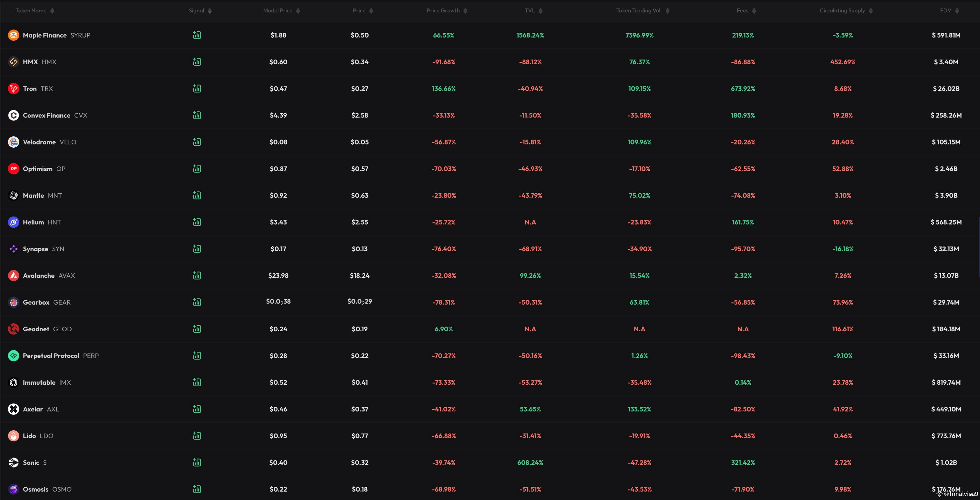Open the Gearbox GEAR token page

click(47, 302)
